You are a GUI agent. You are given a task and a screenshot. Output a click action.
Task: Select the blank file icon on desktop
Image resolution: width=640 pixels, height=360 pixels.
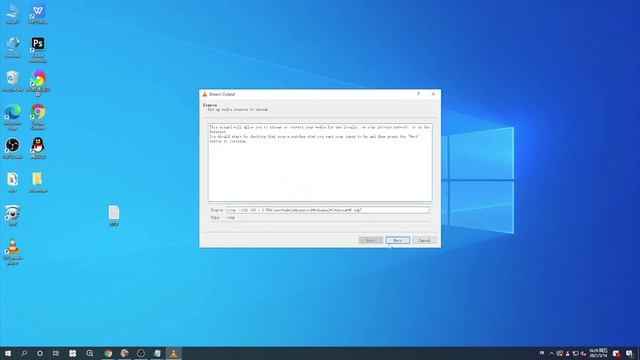[114, 216]
